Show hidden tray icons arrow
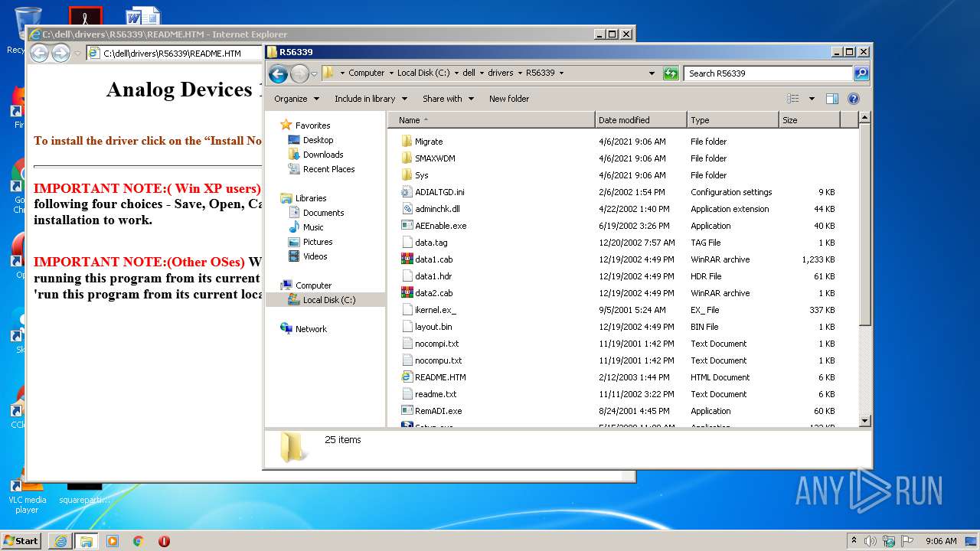Viewport: 980px width, 551px height. click(x=854, y=541)
